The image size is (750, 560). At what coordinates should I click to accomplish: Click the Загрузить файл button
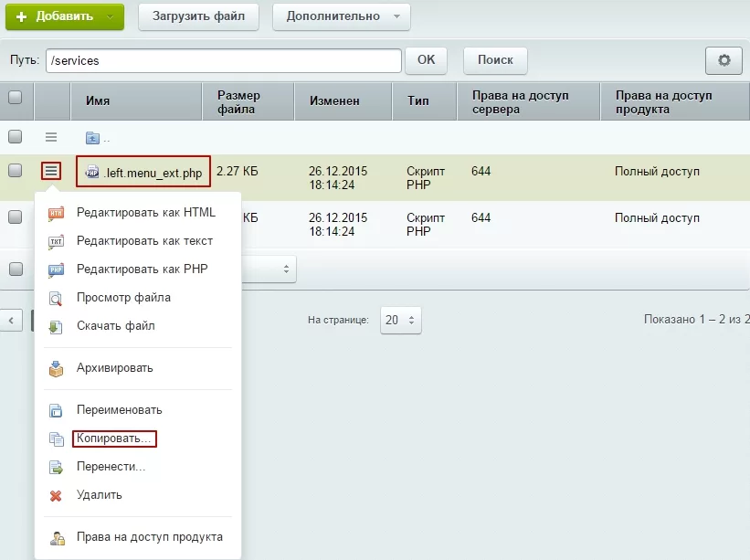pos(198,16)
